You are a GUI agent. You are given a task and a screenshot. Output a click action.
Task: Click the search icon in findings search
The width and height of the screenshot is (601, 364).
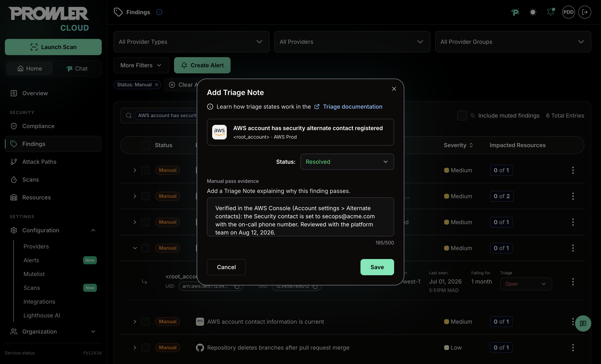coord(129,116)
